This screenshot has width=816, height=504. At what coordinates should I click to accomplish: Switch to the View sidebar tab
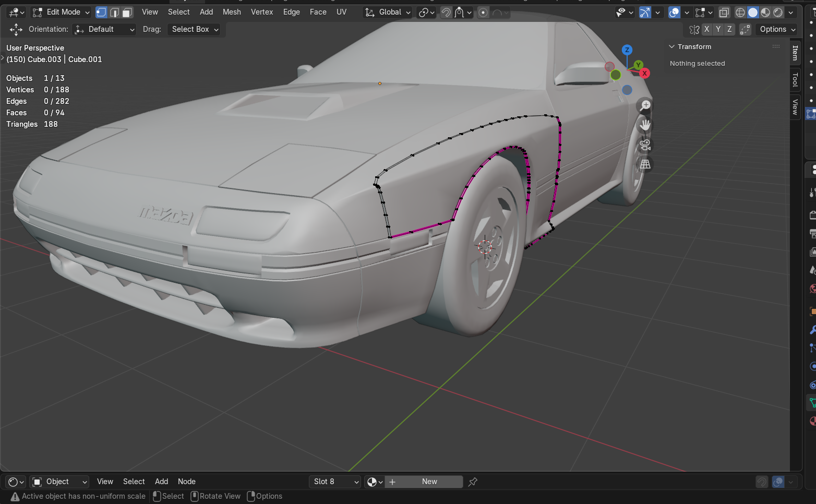pos(795,107)
